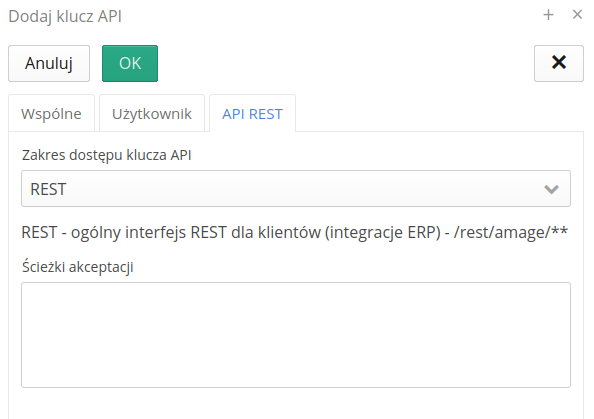594x419 pixels.
Task: Switch to the Wspólne tab
Action: 51,114
